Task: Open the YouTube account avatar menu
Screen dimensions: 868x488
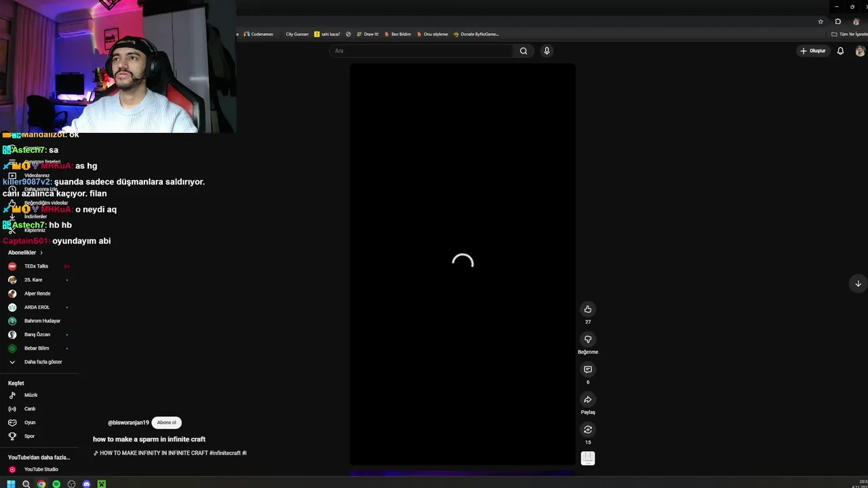Action: tap(861, 51)
